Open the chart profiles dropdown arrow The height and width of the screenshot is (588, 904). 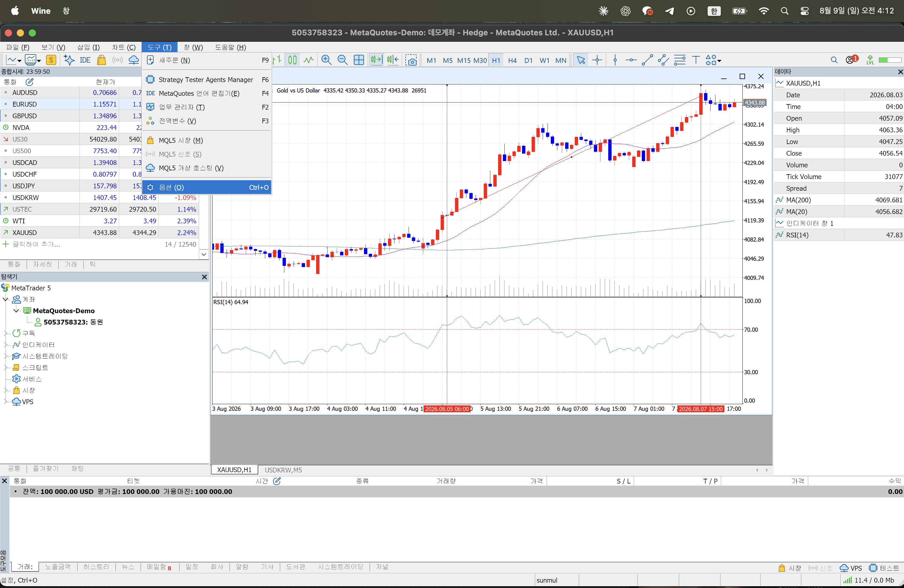[39, 61]
